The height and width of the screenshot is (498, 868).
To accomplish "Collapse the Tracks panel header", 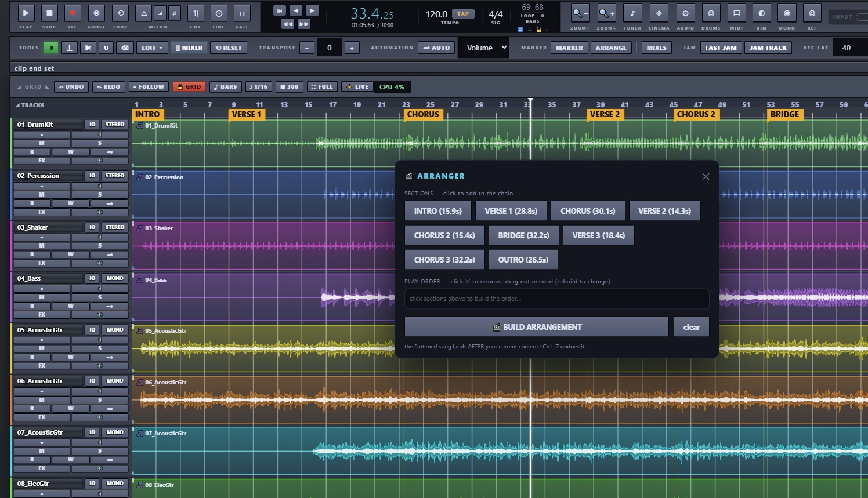I will [30, 105].
